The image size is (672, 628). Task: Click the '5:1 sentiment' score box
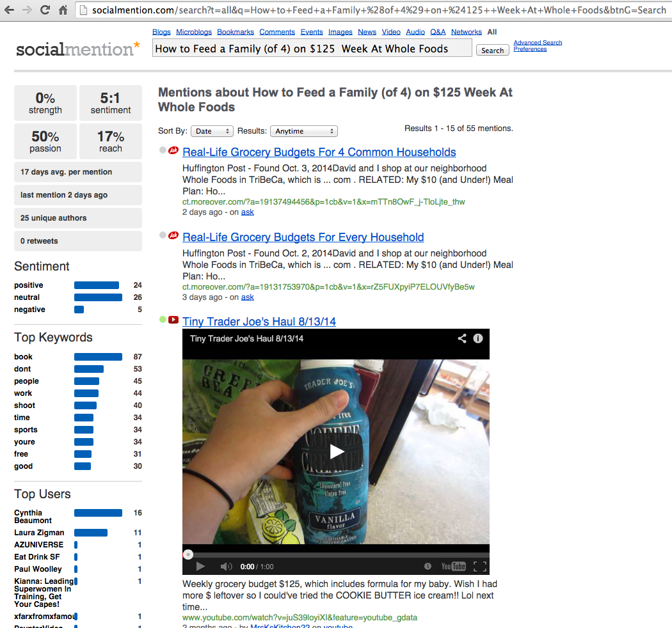tap(111, 103)
